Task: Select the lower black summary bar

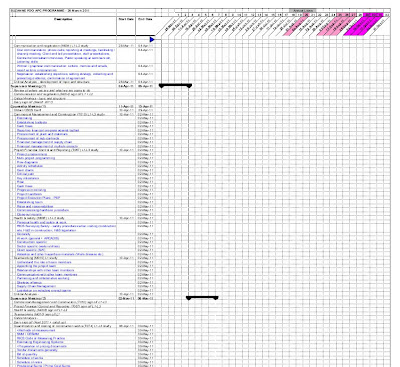Action: click(202, 298)
